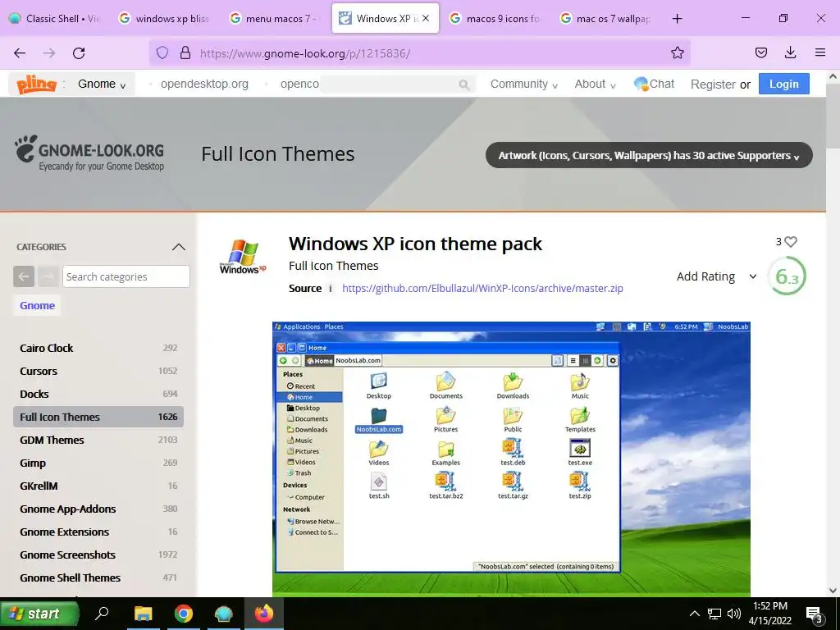Viewport: 840px width, 630px height.
Task: Open the Add Rating dropdown
Action: (717, 276)
